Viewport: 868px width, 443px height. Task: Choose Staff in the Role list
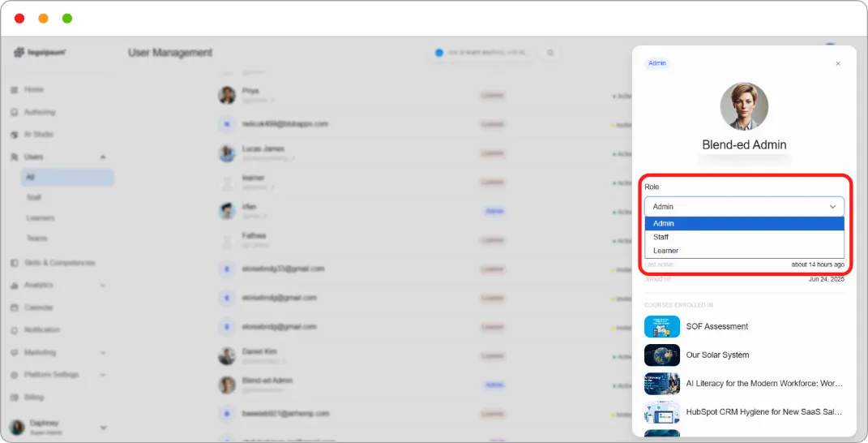coord(744,237)
